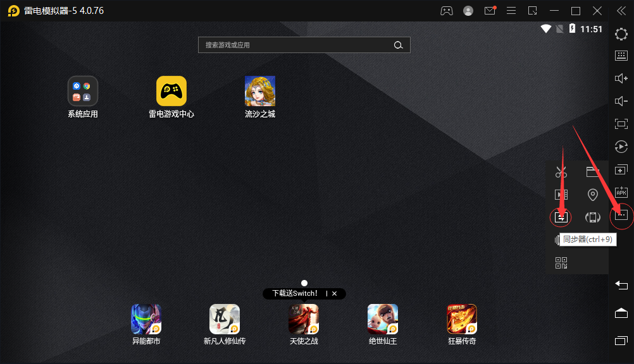Minimize the emulator window

coord(554,11)
